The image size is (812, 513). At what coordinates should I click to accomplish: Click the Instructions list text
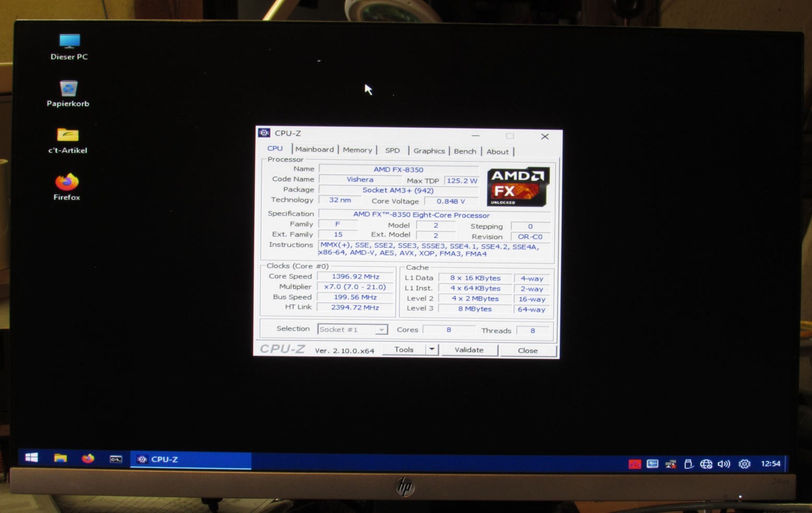pos(434,250)
